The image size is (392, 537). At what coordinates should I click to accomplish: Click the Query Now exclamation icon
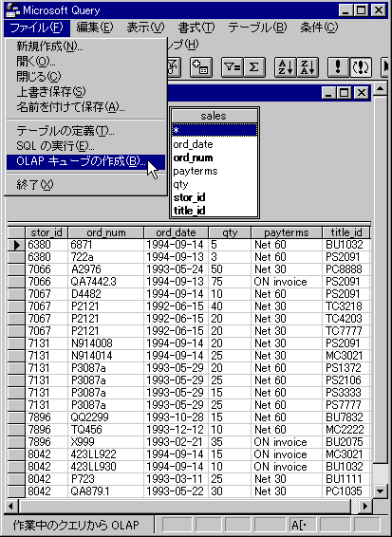click(338, 66)
